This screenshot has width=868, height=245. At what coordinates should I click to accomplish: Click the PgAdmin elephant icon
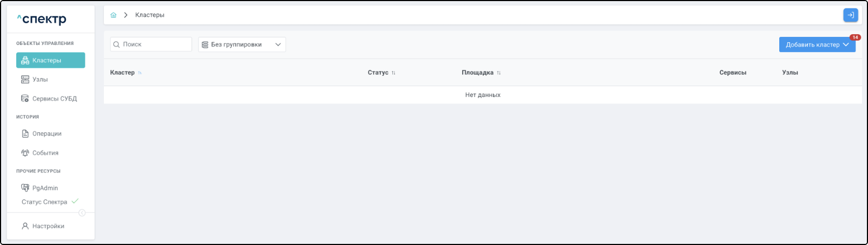coord(25,188)
